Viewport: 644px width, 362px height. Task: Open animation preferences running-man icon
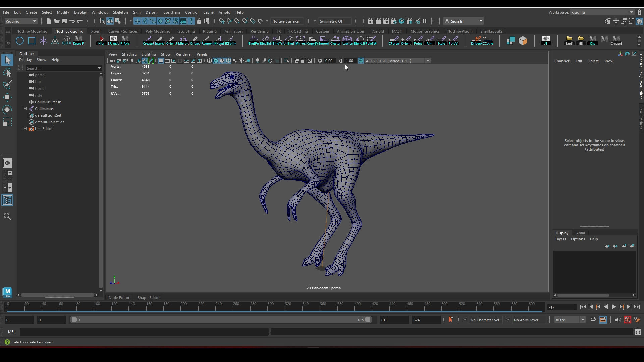[637, 320]
